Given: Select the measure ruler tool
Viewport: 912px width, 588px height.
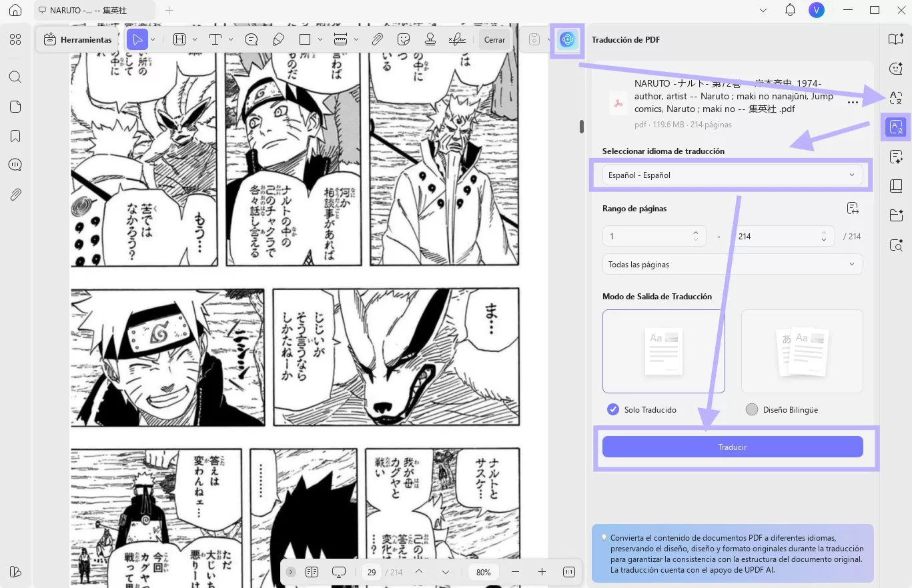Looking at the screenshot, I should coord(340,39).
